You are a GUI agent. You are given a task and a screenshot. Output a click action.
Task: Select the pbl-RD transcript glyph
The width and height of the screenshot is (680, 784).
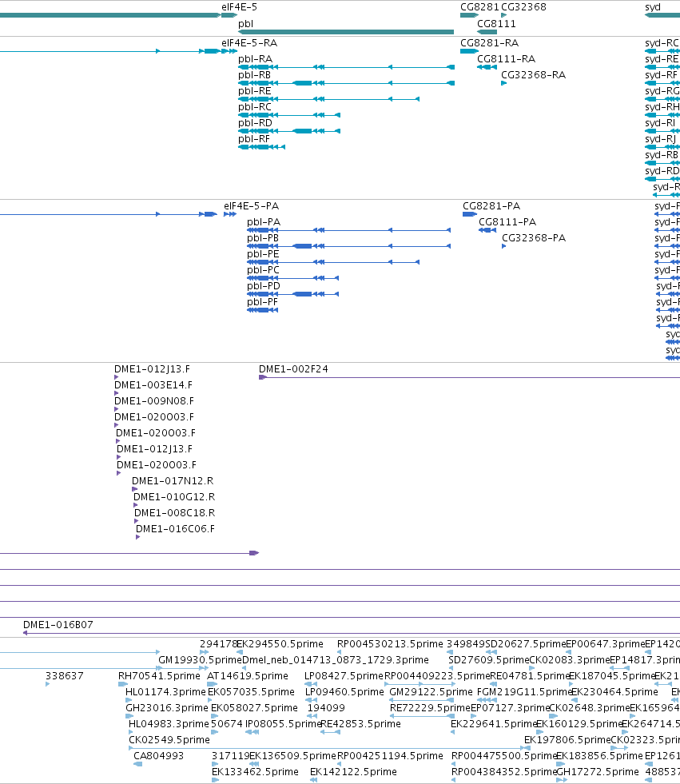(289, 131)
